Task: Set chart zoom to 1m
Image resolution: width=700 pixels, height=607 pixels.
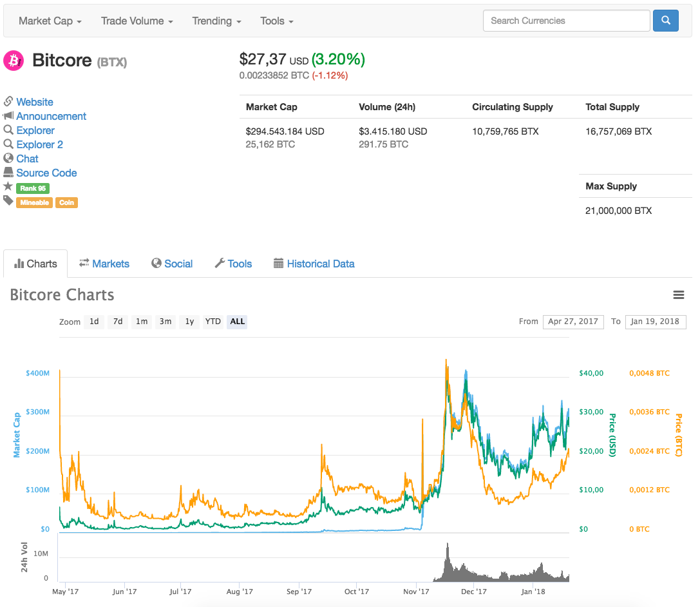Action: click(142, 322)
